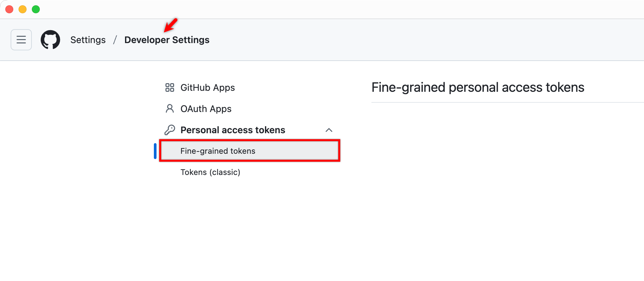The width and height of the screenshot is (644, 281).
Task: Open Tokens (classic) page
Action: (x=210, y=172)
